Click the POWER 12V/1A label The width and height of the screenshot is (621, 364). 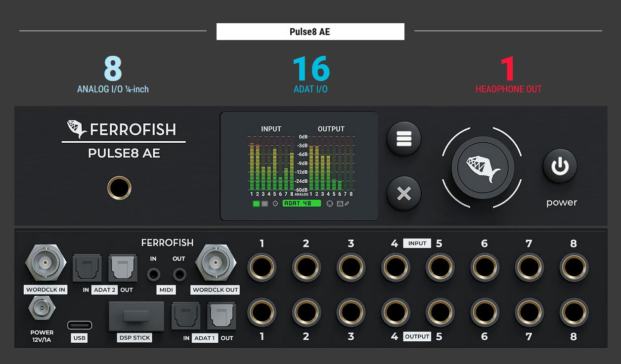42,336
